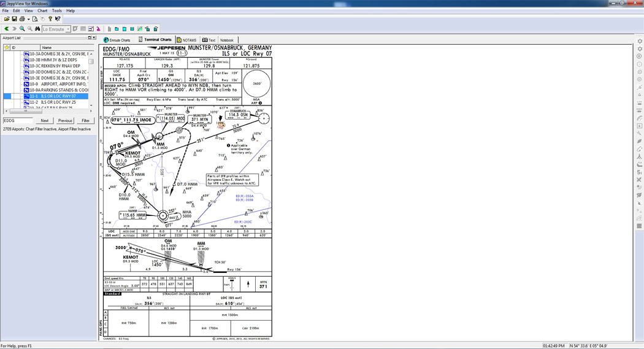Click the grey forward arrow
This screenshot has height=349, width=644.
coord(14,29)
